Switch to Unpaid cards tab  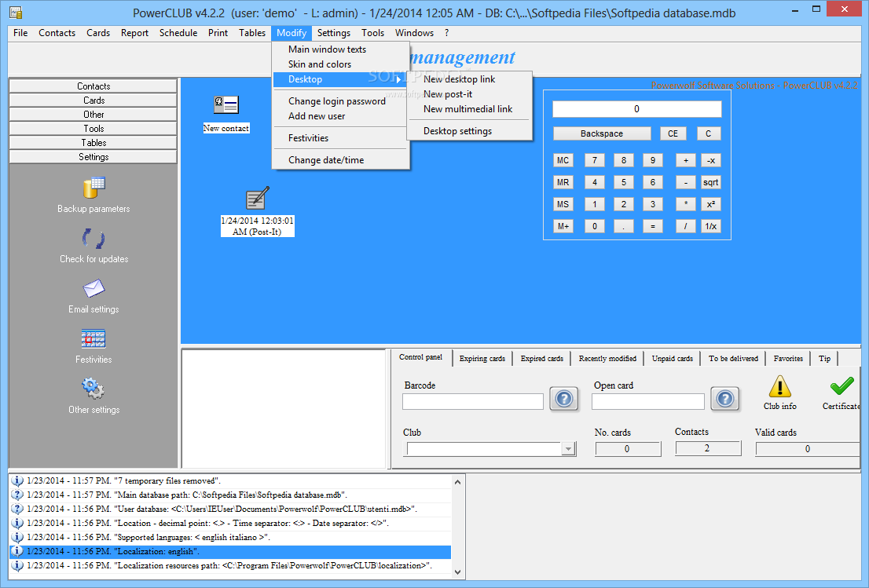coord(673,358)
